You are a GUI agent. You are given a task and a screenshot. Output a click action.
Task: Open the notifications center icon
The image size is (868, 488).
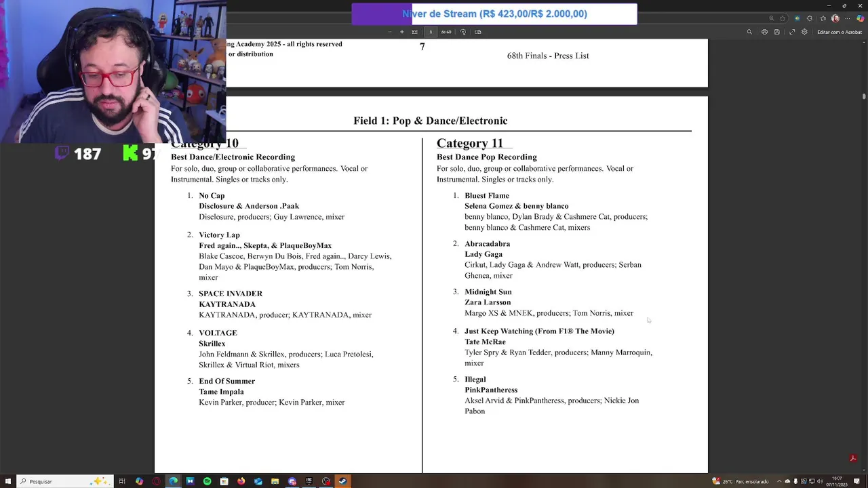tap(856, 481)
